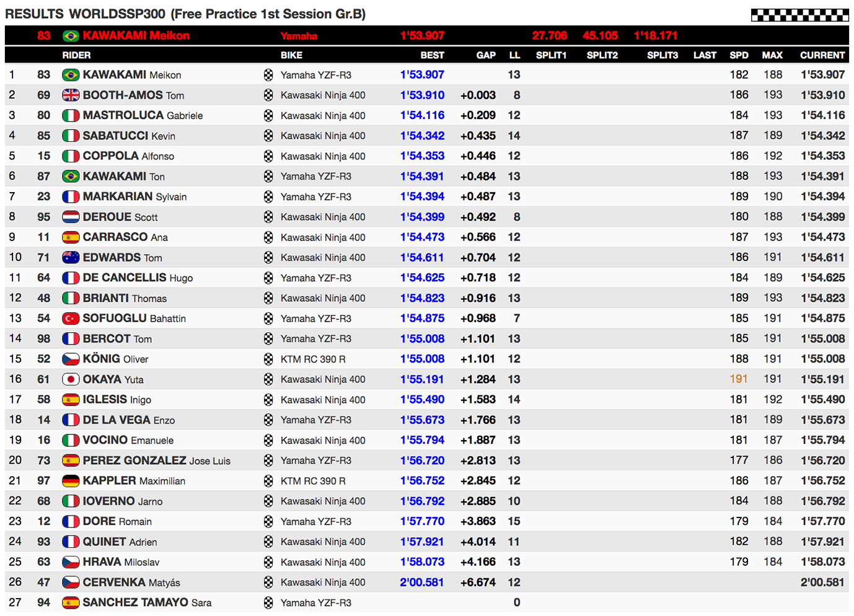854x616 pixels.
Task: Click CERVENKA's best lap time 2'00.581
Action: 421,583
